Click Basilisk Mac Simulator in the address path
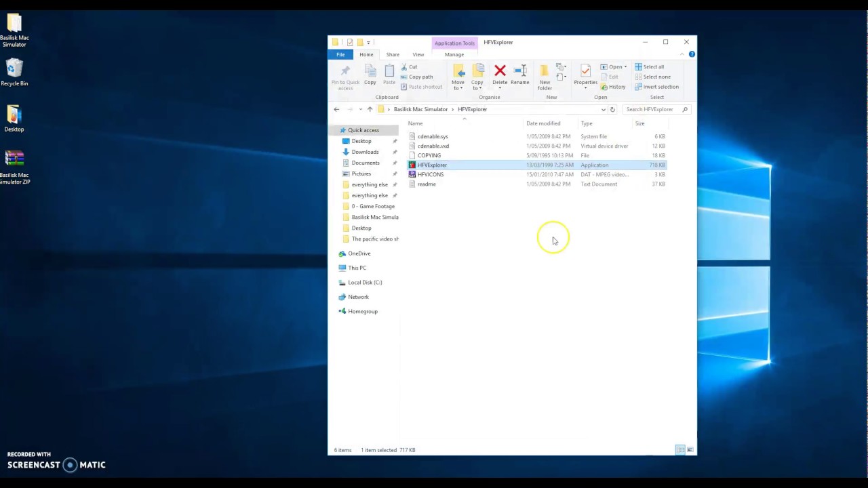The width and height of the screenshot is (868, 488). (x=420, y=109)
